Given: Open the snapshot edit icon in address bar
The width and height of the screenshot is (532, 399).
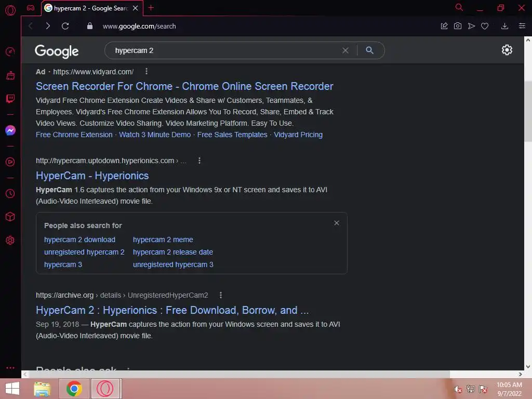Looking at the screenshot, I should point(444,26).
